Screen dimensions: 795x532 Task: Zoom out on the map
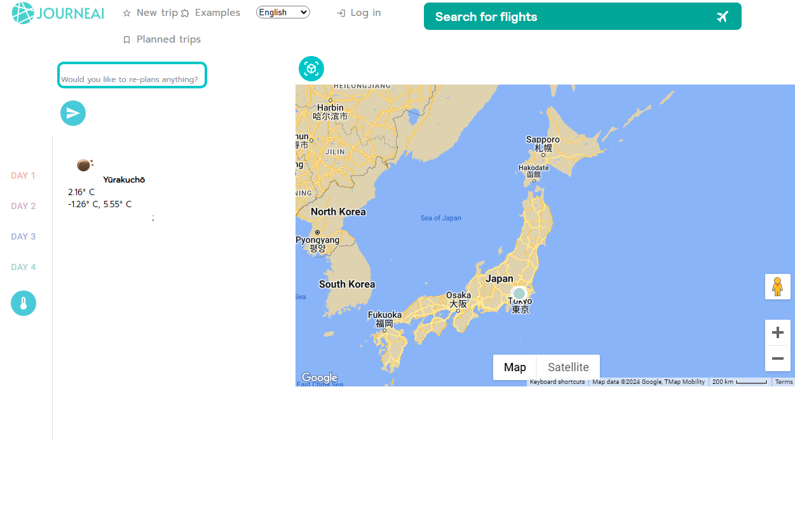coord(777,359)
